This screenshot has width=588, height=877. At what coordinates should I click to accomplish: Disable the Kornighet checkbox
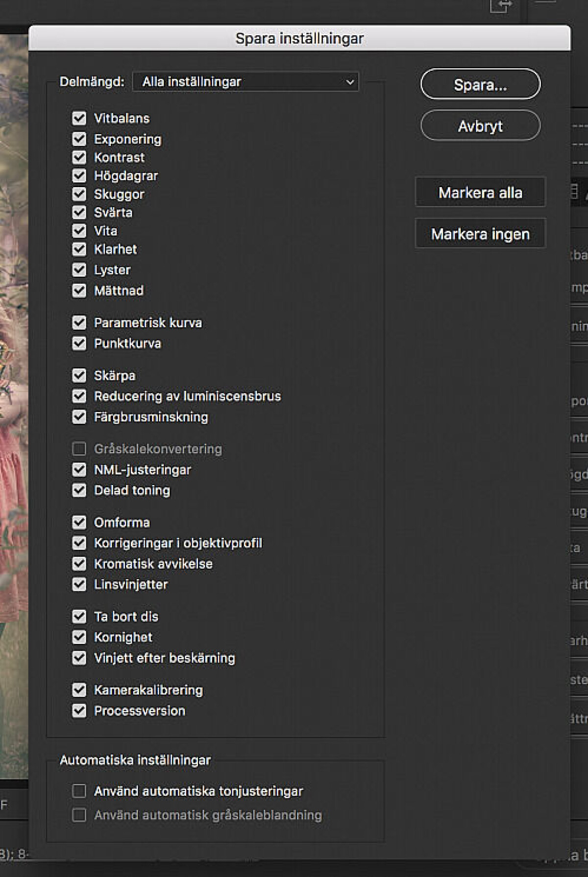coord(79,637)
